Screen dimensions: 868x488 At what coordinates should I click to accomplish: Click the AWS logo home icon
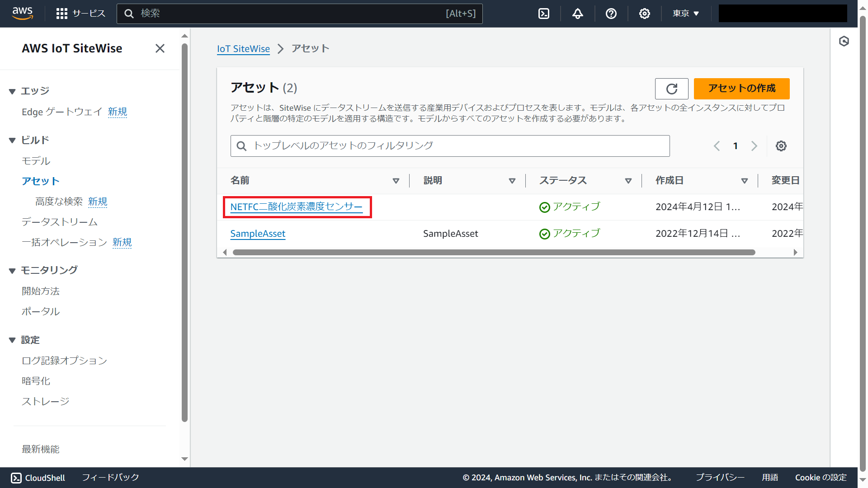[23, 14]
